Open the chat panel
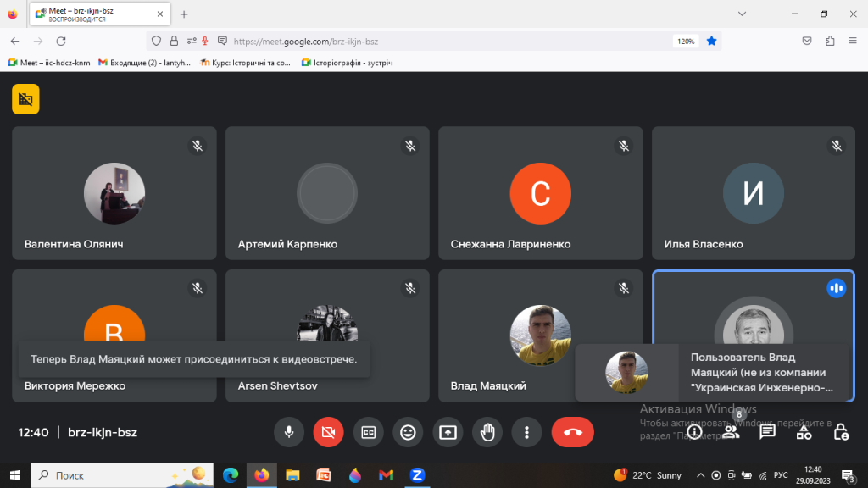The height and width of the screenshot is (488, 868). (x=767, y=432)
